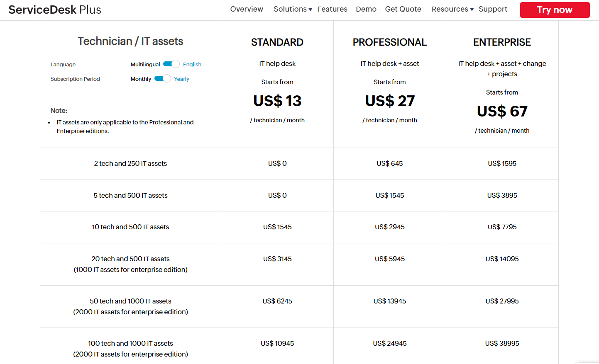Open the Features menu item
Screen dimensions: 599x364
tap(332, 9)
